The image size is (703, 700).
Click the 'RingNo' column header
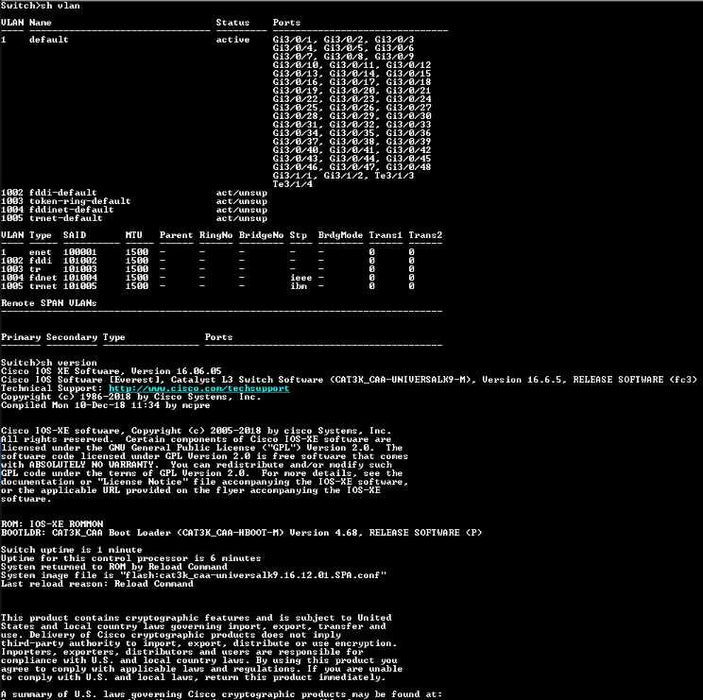[216, 235]
